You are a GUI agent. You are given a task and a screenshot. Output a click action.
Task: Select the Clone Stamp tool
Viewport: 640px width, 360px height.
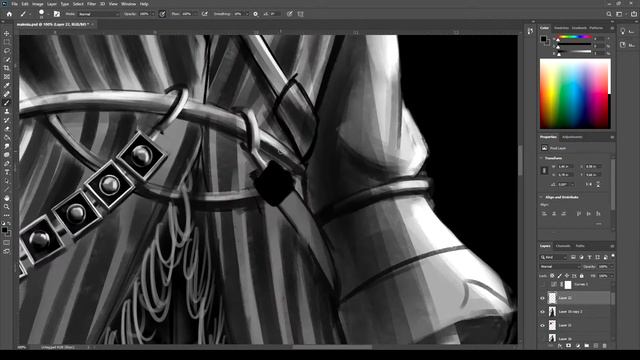[7, 111]
